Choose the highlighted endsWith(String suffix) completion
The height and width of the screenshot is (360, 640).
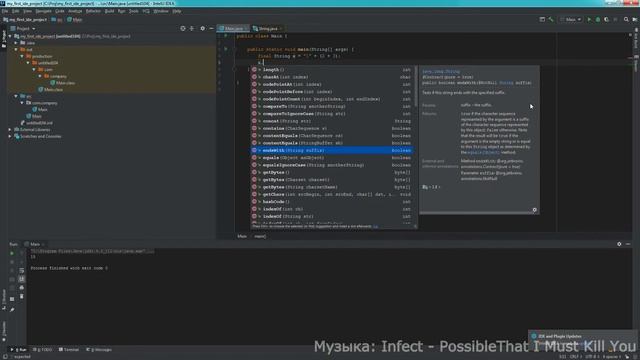[331, 151]
